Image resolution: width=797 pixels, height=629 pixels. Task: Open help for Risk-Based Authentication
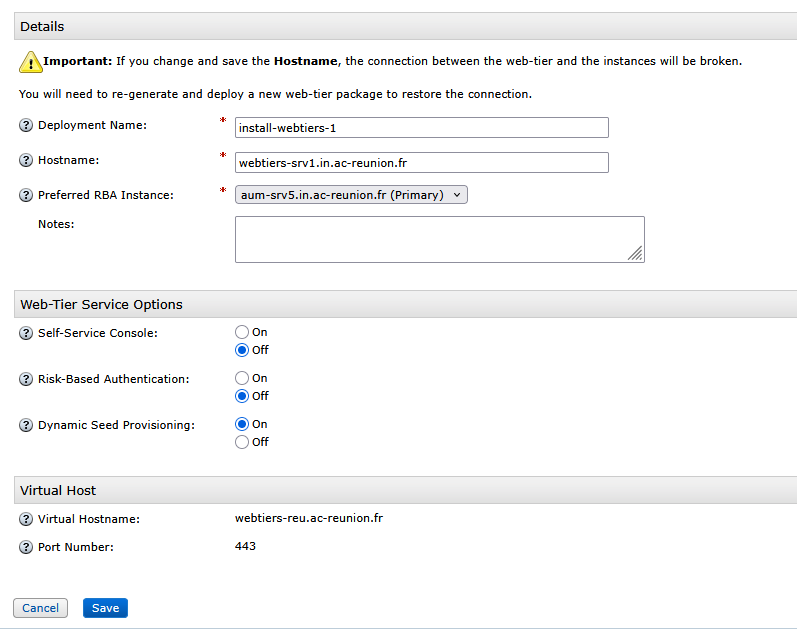point(26,380)
